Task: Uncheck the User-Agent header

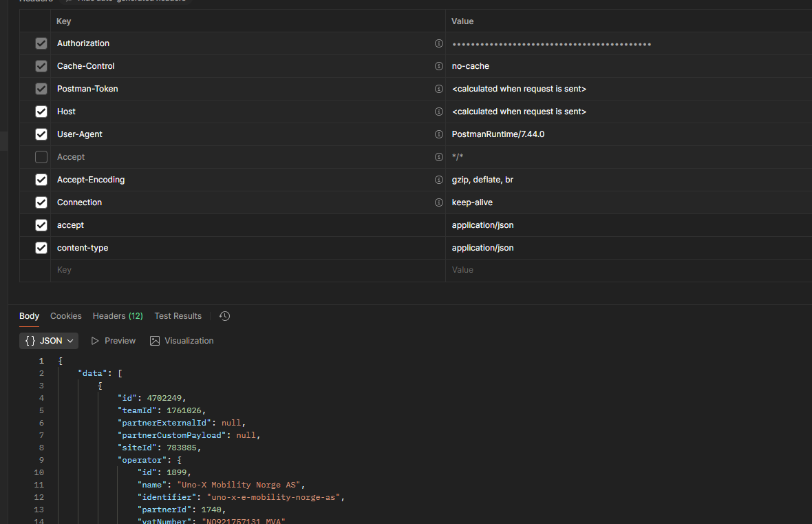Action: click(41, 134)
